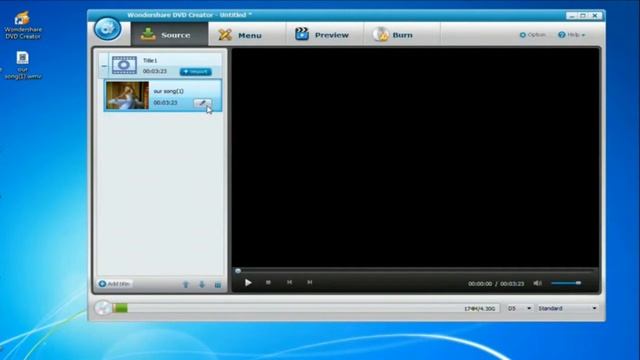Play the video in the preview player
Image resolution: width=640 pixels, height=360 pixels.
click(248, 282)
